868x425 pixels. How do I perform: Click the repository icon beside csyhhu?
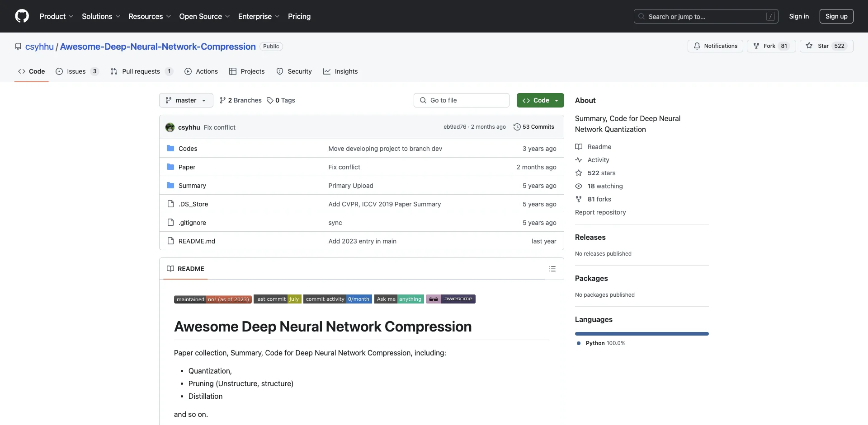18,47
